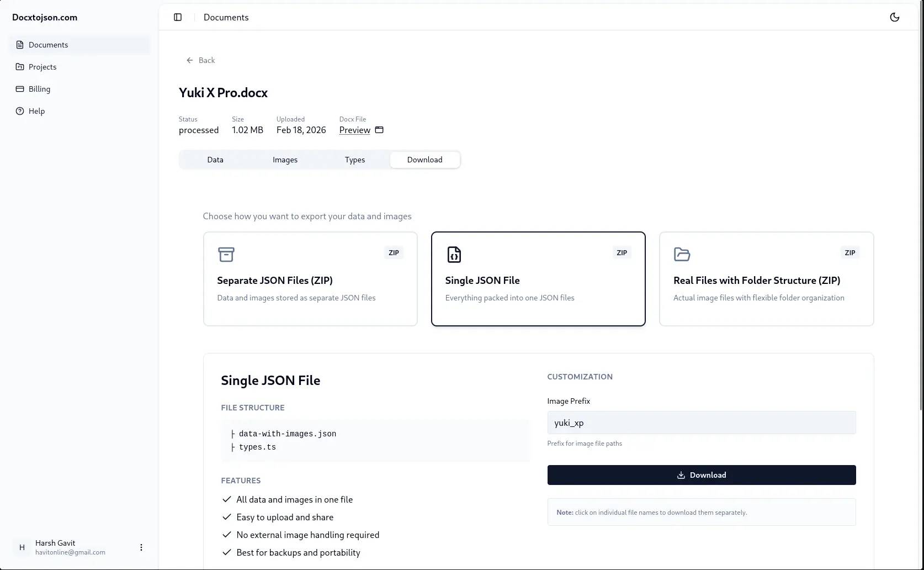Select Separate JSON Files (ZIP) option
The width and height of the screenshot is (924, 570).
pyautogui.click(x=310, y=279)
